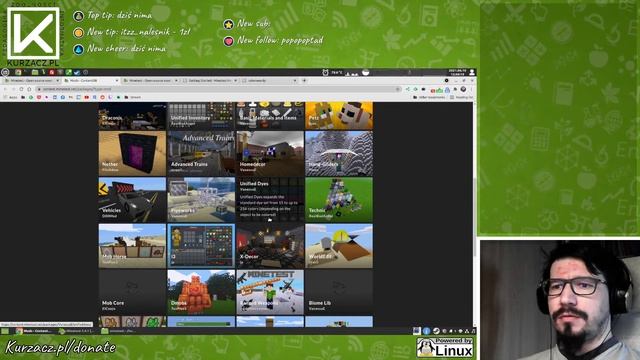Open the Unified Inventory mod card
640x360 pixels.
201,116
